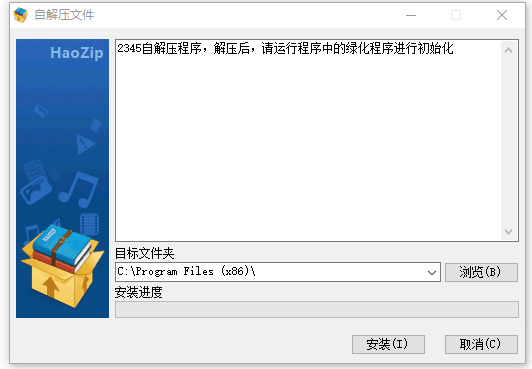Click the 取消(C) cancel button
532x369 pixels.
click(x=481, y=344)
